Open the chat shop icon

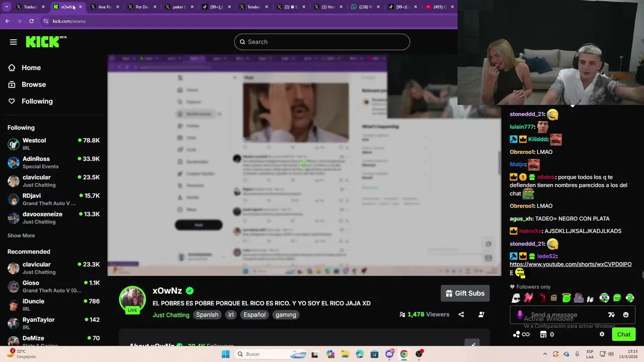(543, 334)
